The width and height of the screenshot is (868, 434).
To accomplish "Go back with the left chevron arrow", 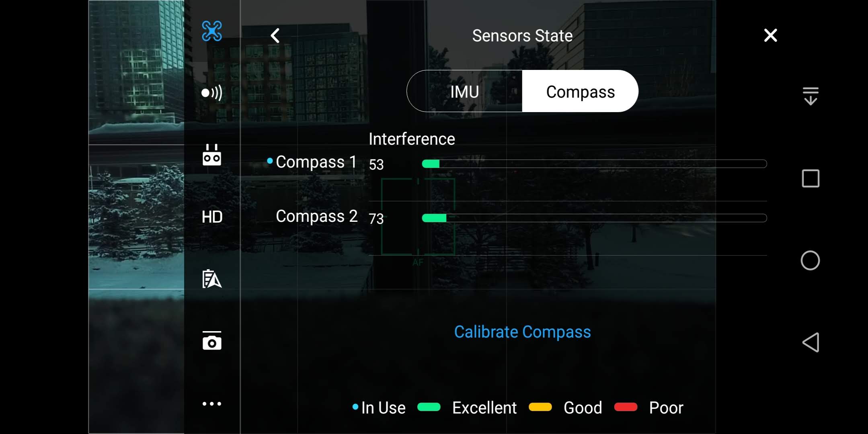I will pos(275,36).
